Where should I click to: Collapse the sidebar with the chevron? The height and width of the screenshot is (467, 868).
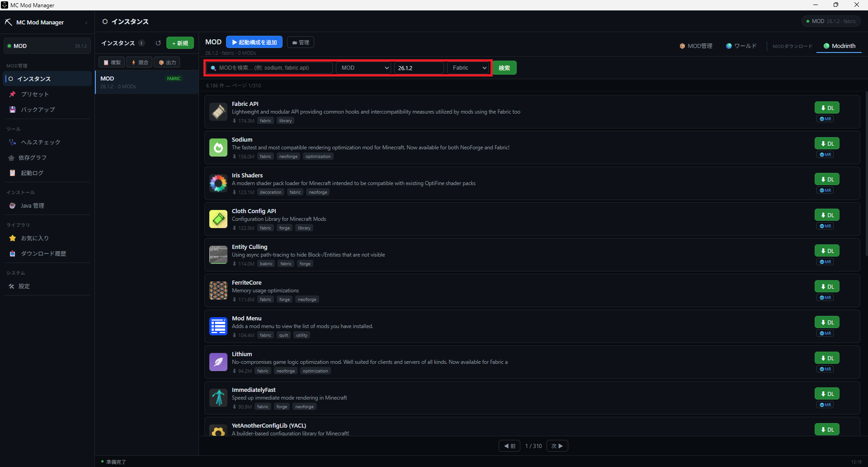[86, 23]
